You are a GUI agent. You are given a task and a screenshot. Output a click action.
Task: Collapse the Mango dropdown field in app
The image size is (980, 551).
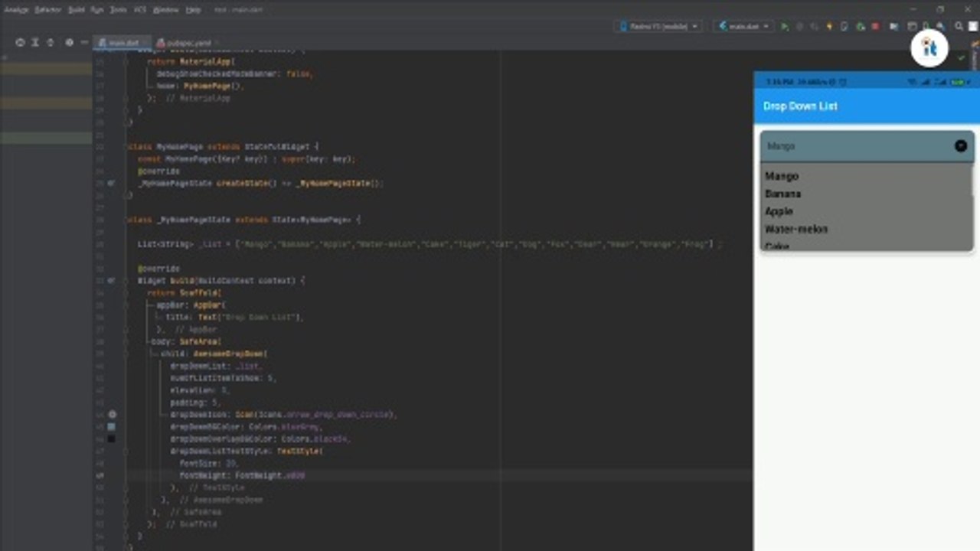[867, 146]
